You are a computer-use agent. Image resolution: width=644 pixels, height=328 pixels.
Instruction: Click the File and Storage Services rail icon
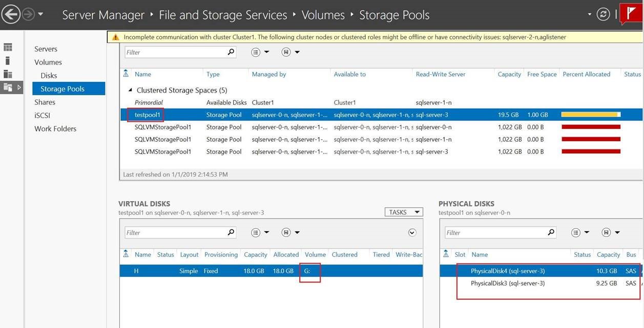[8, 88]
